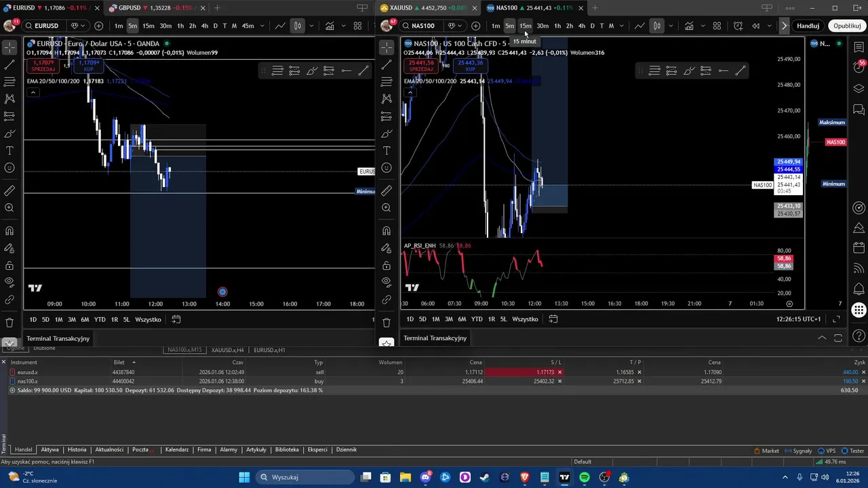The image size is (868, 488).
Task: Activate the zoom in tool in EURUSD sidebar
Action: [x=9, y=208]
